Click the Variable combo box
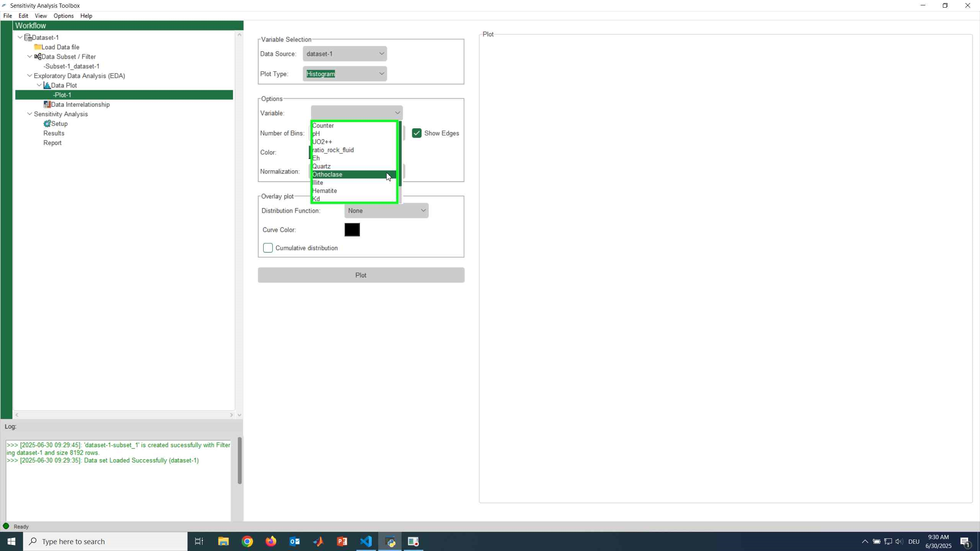This screenshot has height=551, width=980. tap(357, 113)
